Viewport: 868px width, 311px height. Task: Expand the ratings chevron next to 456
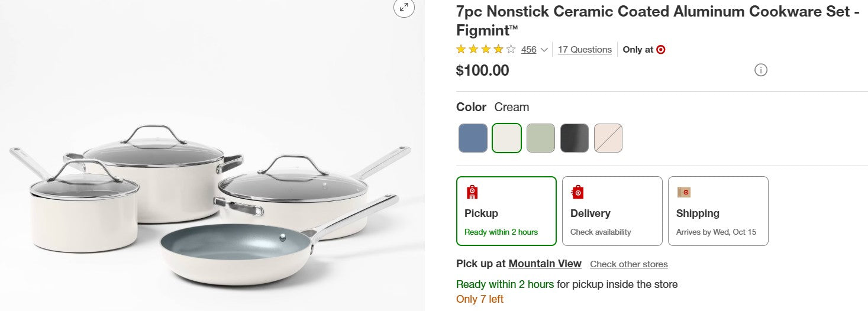[x=544, y=50]
